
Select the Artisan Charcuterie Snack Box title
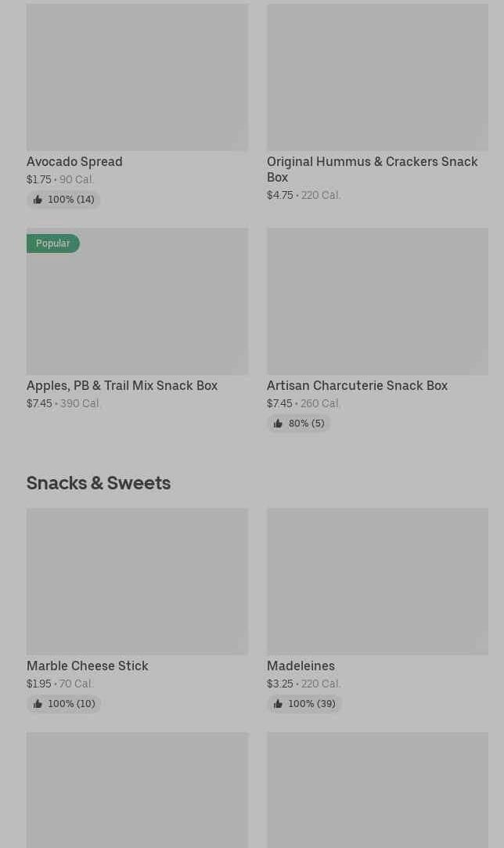[x=357, y=385]
